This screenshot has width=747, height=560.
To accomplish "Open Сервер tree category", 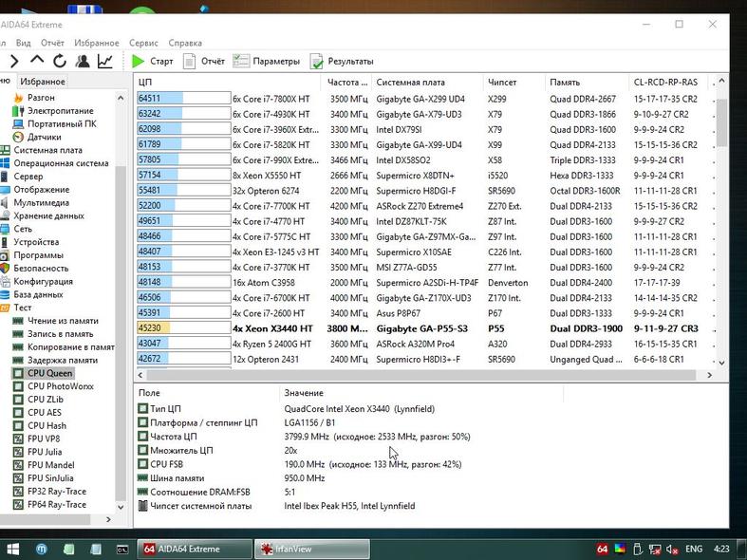I will [28, 177].
